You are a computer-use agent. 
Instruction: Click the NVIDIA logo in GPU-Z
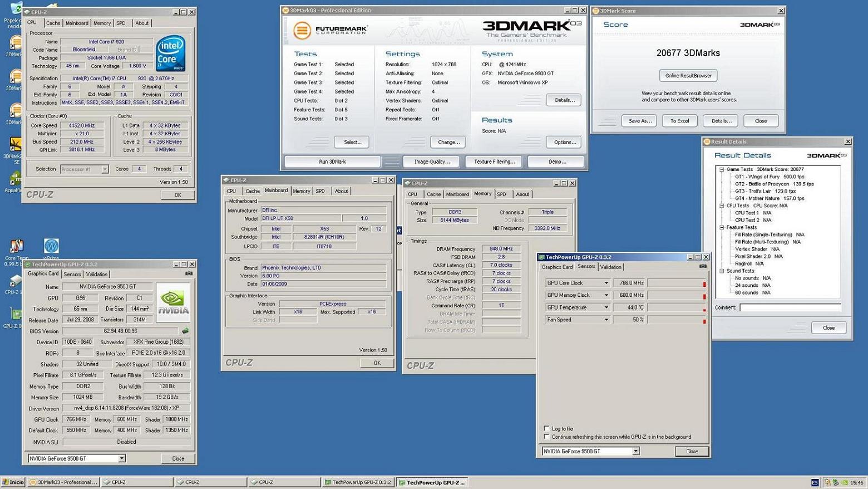coord(173,302)
